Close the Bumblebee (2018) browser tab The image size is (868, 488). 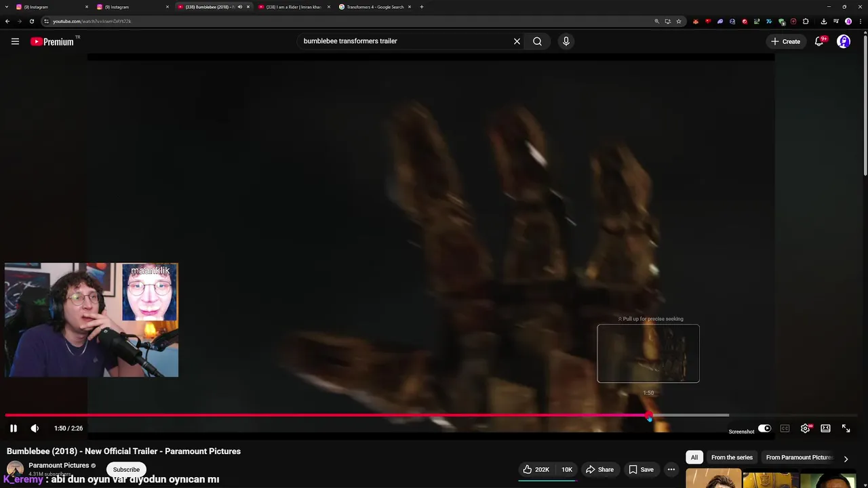coord(248,7)
